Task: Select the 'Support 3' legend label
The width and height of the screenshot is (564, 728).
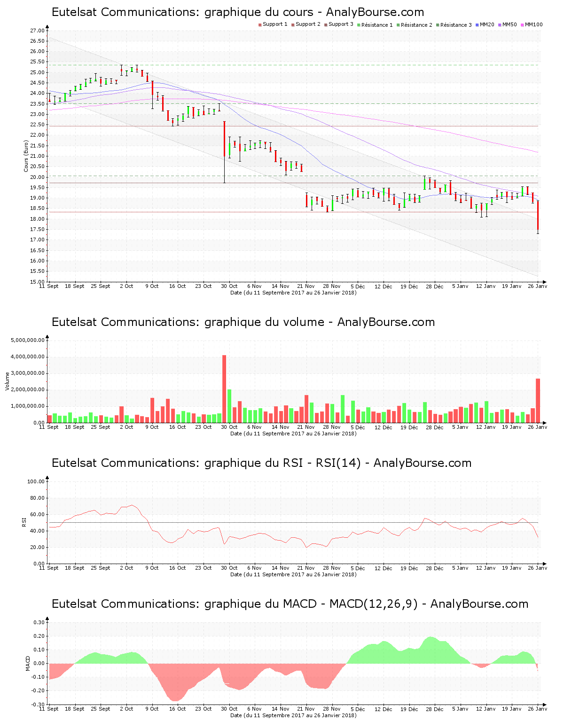Action: 341,24
